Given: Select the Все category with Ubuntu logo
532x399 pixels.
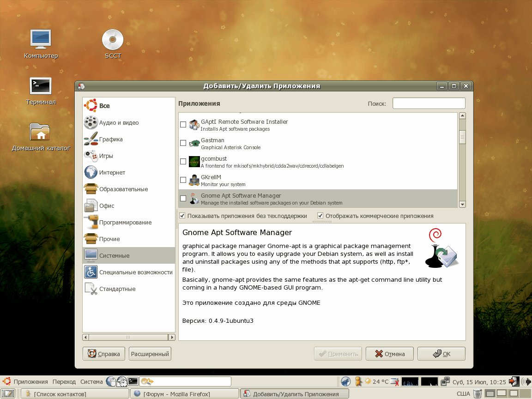Looking at the screenshot, I should click(128, 106).
